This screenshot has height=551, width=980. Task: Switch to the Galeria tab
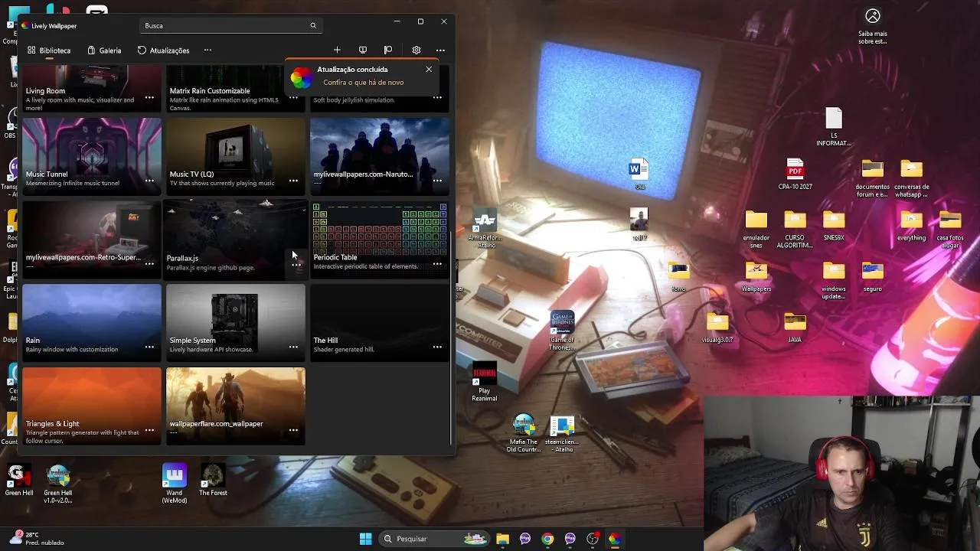coord(104,51)
